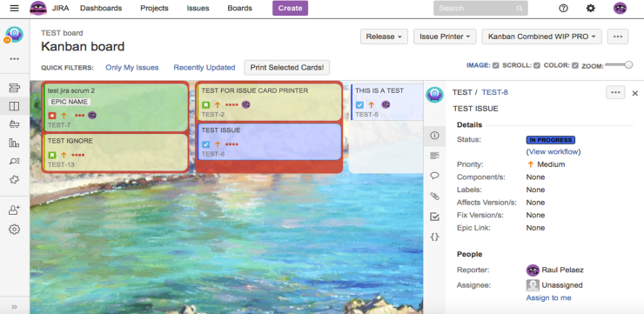
Task: Select TEST FOR ISSUE CARD PRINTER card
Action: [x=270, y=103]
